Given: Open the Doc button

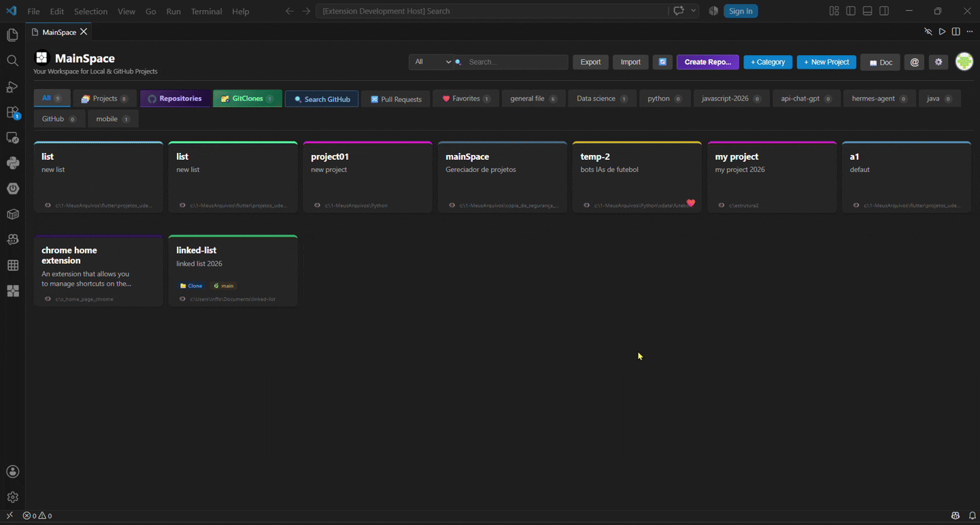Looking at the screenshot, I should [x=881, y=62].
